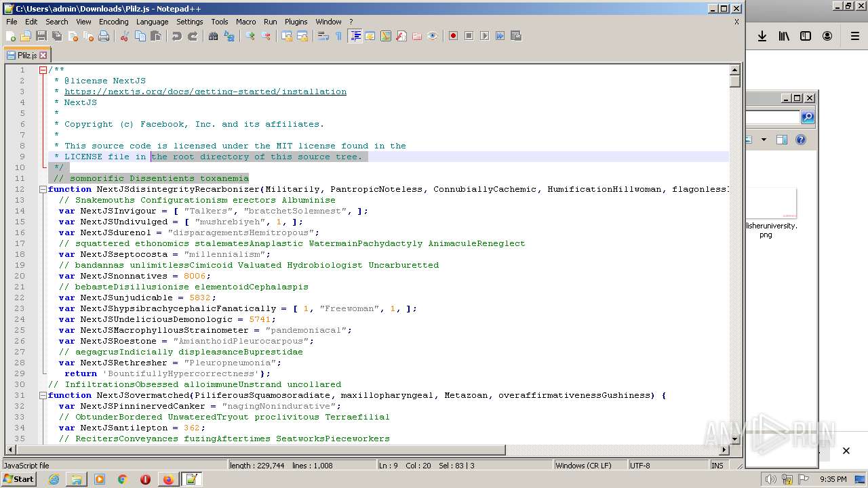
Task: Collapse NextJSdisintegrityRecarbonizer function fold at line 12
Action: click(x=43, y=189)
